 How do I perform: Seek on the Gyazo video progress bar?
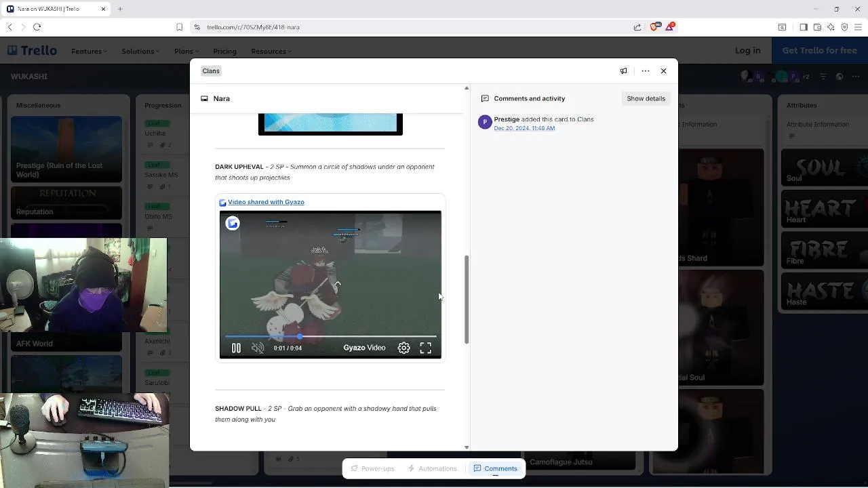click(330, 336)
